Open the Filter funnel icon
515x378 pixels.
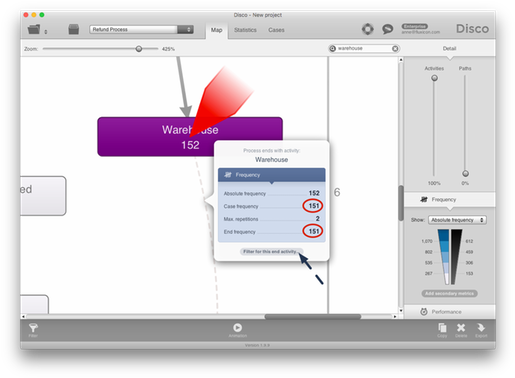click(33, 329)
